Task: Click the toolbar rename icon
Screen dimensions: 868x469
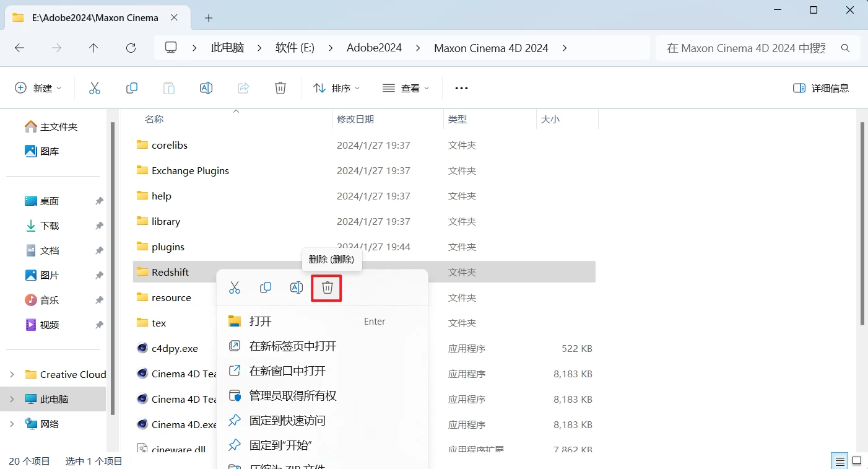Action: pyautogui.click(x=206, y=88)
